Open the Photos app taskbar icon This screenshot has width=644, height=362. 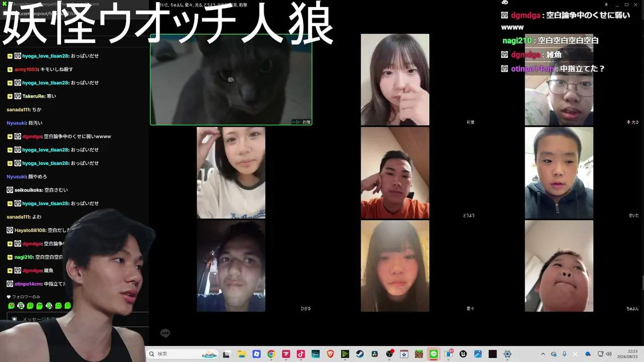click(478, 354)
